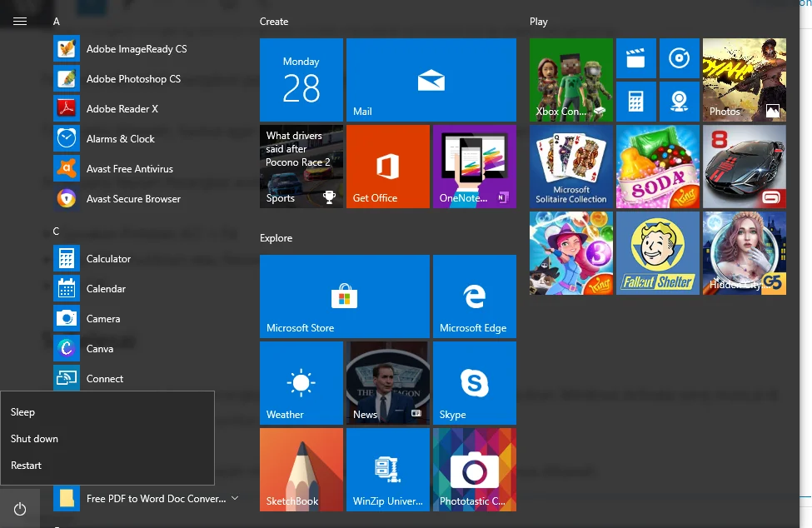Select Sleep from power menu
The image size is (812, 528).
[x=107, y=412]
